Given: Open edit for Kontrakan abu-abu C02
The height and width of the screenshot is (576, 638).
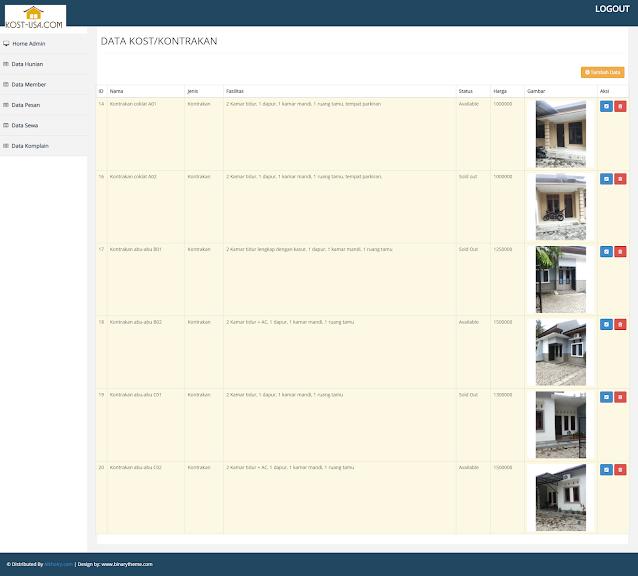Looking at the screenshot, I should [606, 470].
